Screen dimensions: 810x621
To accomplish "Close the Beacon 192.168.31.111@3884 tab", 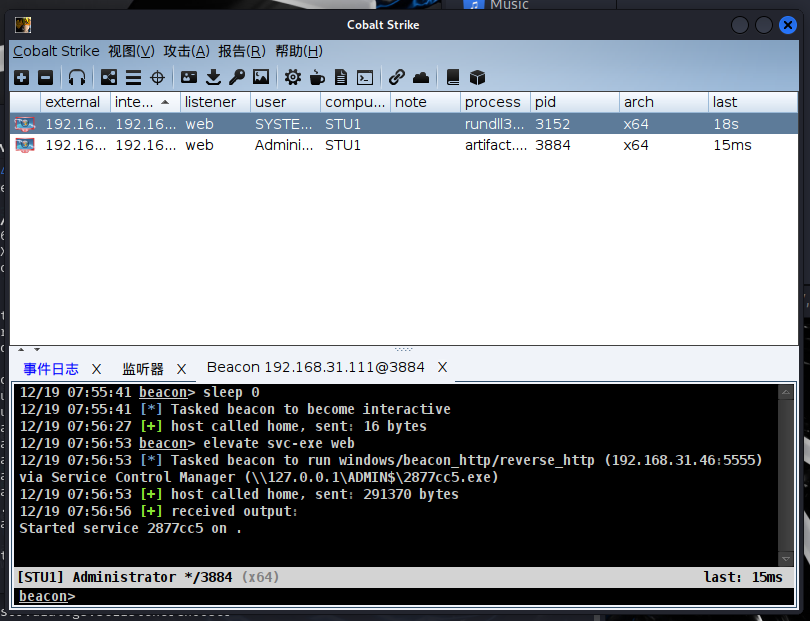I will (x=442, y=367).
